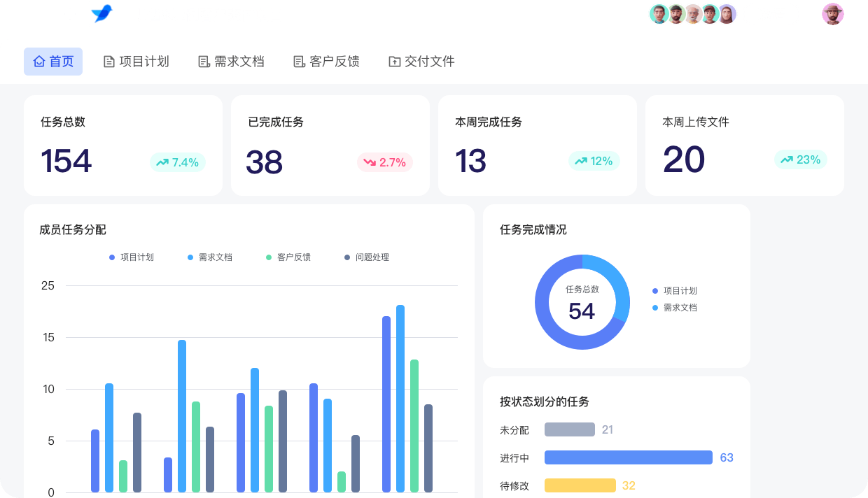Click the 已完成任务 card title

tap(276, 122)
